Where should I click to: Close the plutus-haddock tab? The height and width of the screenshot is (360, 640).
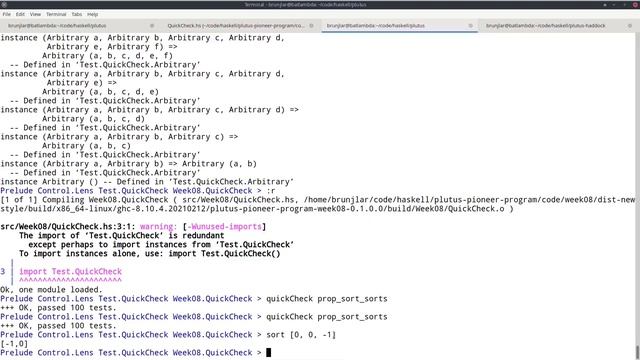[630, 26]
